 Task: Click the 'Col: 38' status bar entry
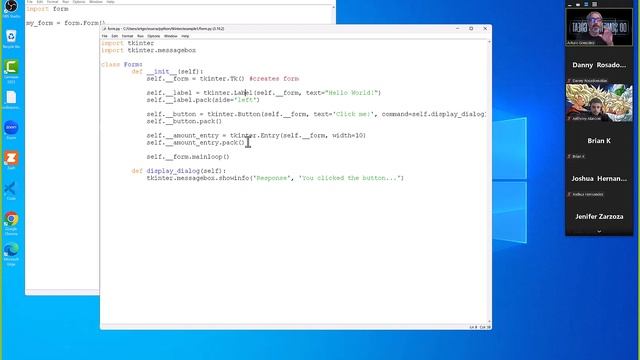tap(485, 327)
